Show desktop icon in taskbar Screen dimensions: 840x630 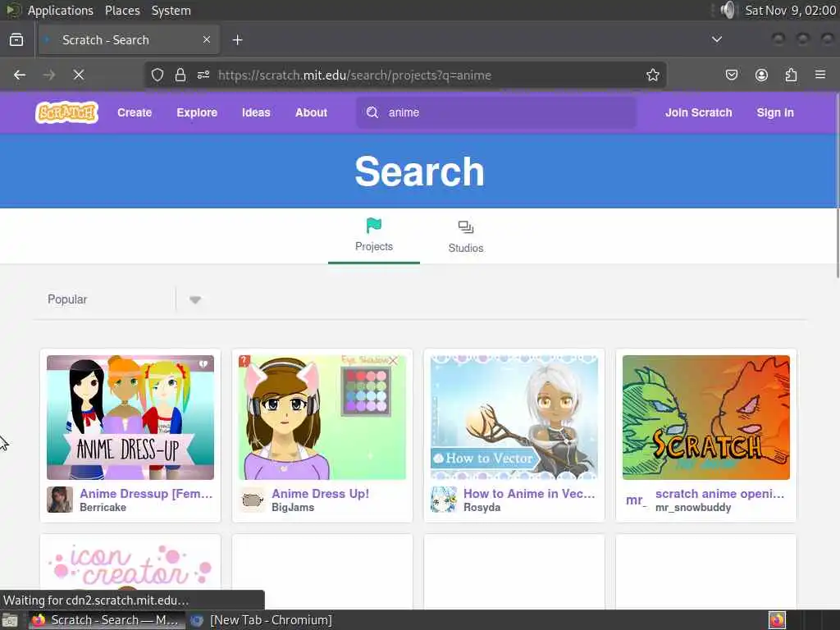pos(10,620)
